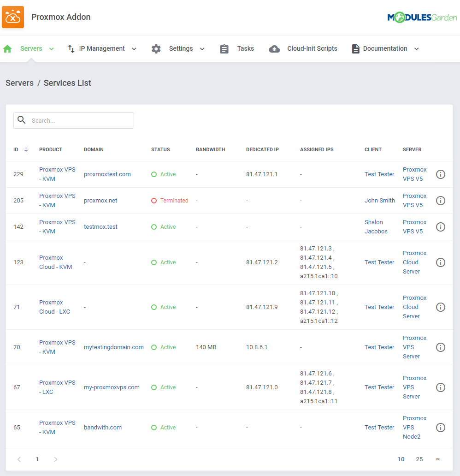This screenshot has width=460, height=476.
Task: Open Proxmox VPS - LXC product link
Action: [x=57, y=387]
